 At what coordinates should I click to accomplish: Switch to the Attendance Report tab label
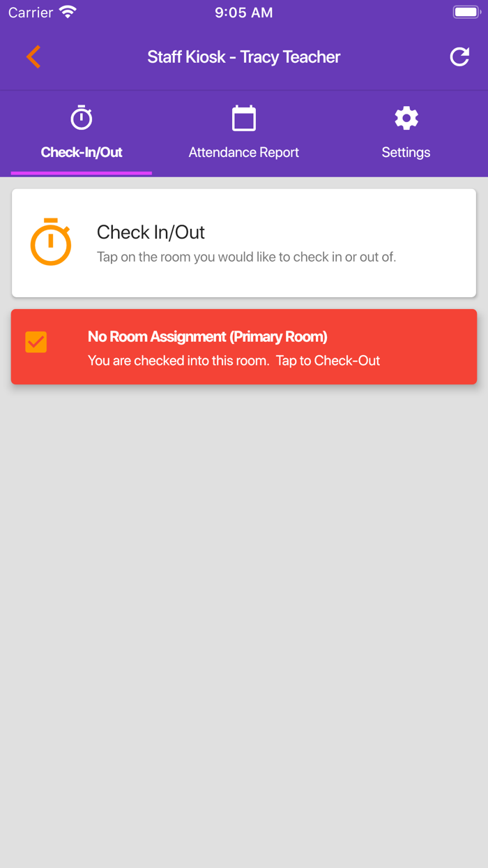click(244, 152)
